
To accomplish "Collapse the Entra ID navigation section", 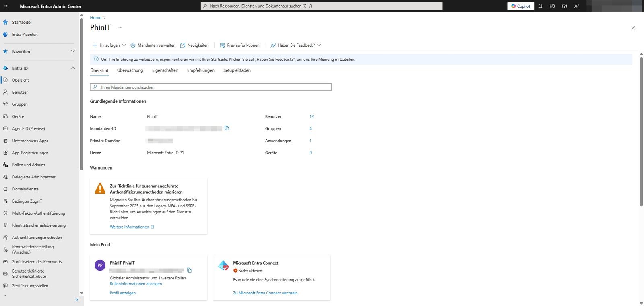I will [x=72, y=68].
